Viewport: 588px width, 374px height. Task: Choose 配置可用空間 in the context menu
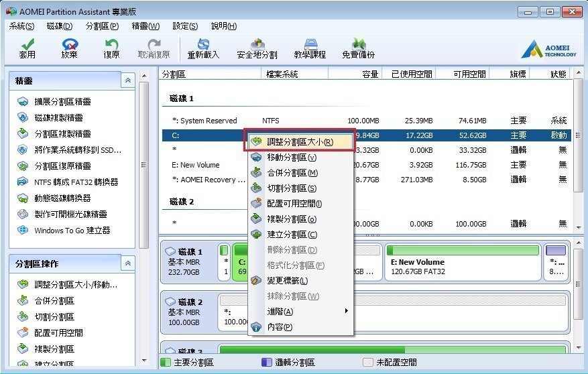[300, 204]
